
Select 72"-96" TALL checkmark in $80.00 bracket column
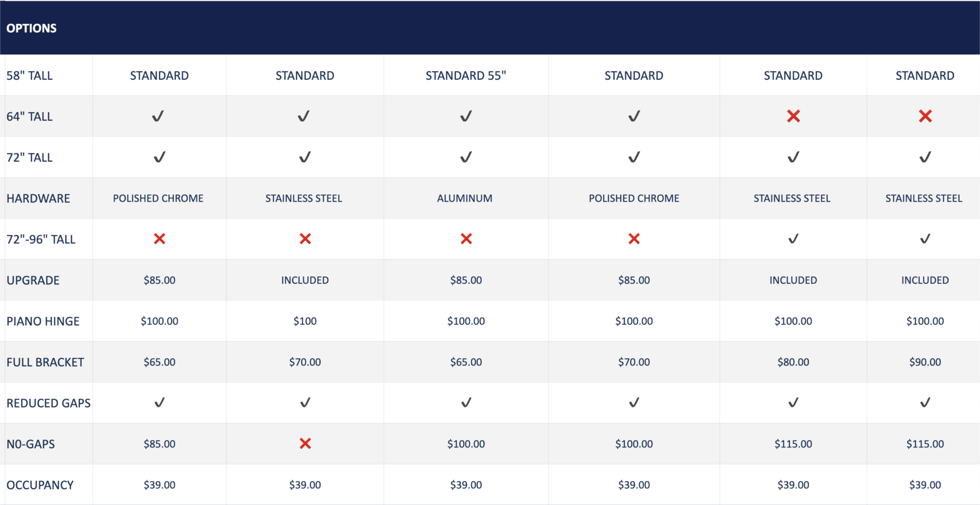point(793,239)
